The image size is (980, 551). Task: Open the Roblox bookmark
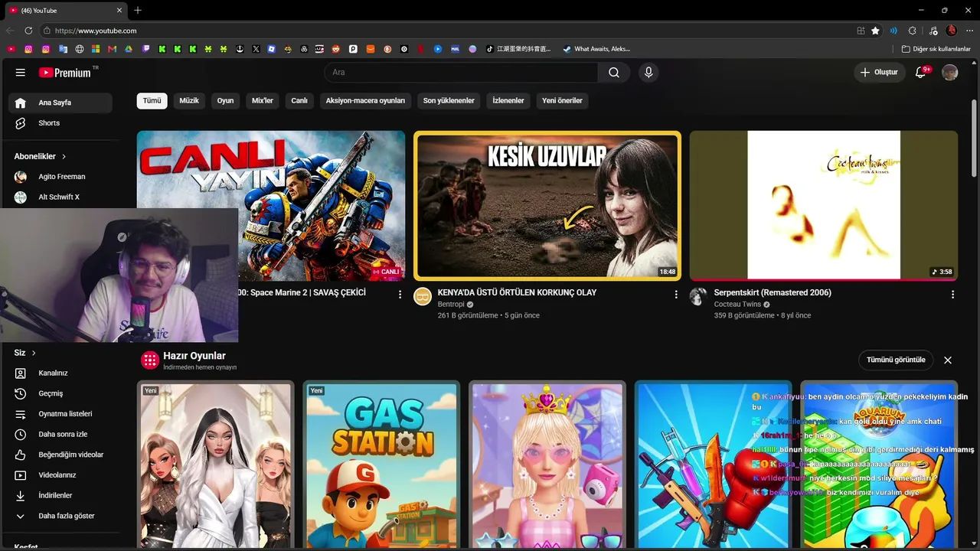pos(272,49)
